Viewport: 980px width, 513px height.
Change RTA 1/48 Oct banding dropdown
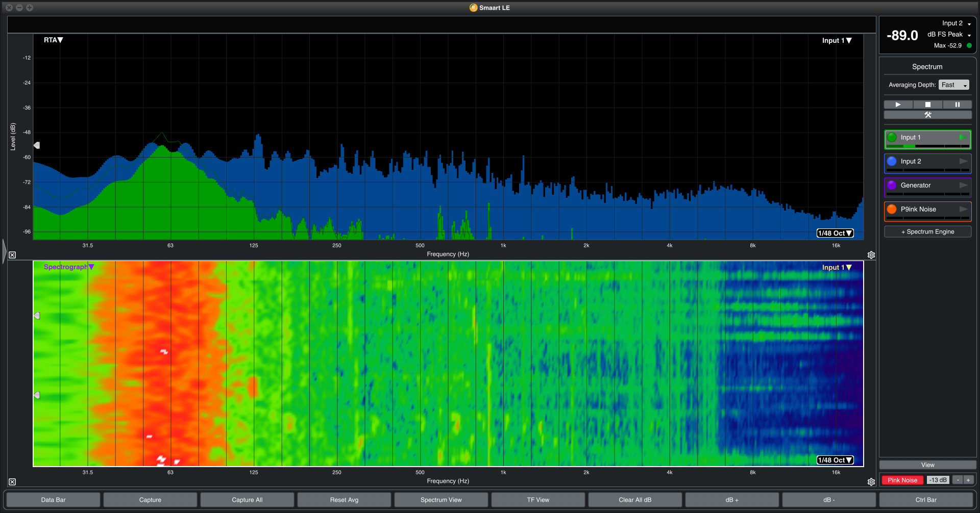pyautogui.click(x=835, y=233)
